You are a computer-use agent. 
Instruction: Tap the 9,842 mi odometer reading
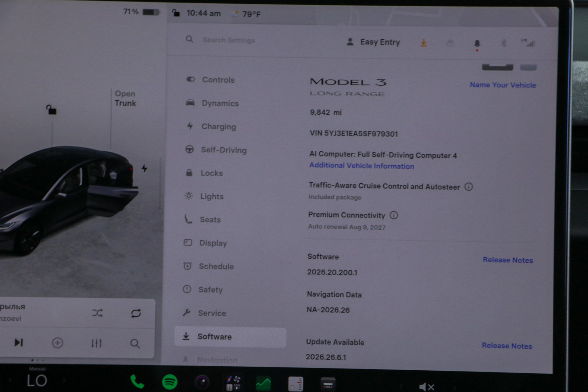tap(326, 112)
